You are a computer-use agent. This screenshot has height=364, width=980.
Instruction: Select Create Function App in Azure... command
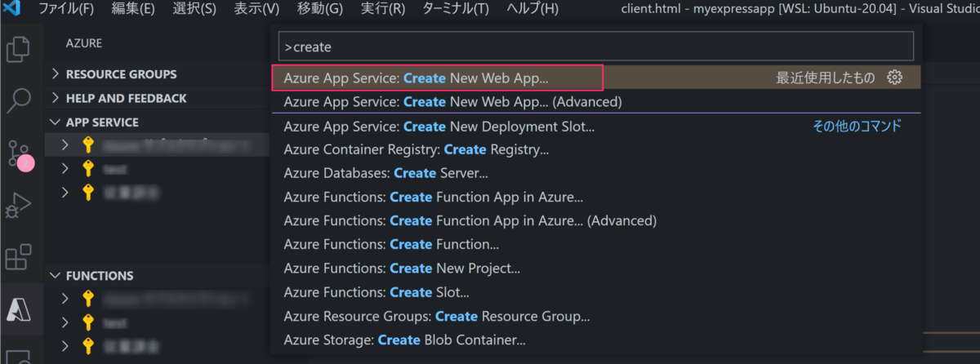tap(596, 197)
